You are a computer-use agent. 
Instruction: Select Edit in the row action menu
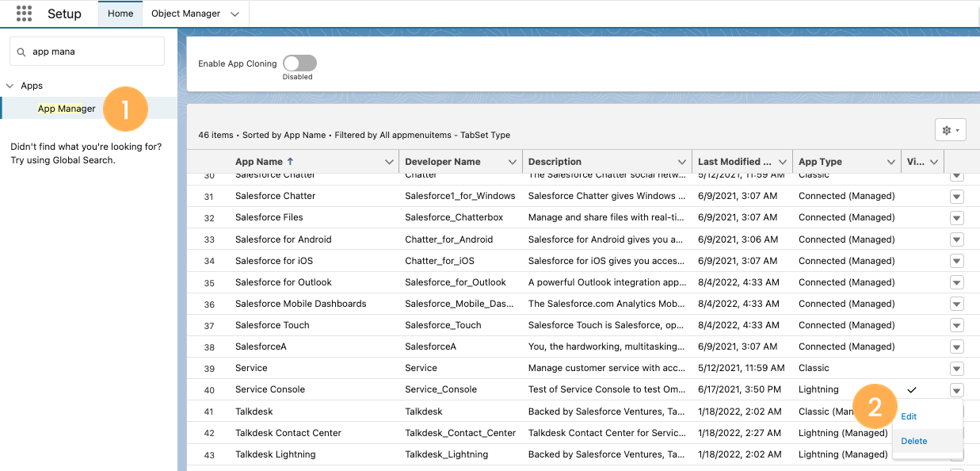(909, 416)
